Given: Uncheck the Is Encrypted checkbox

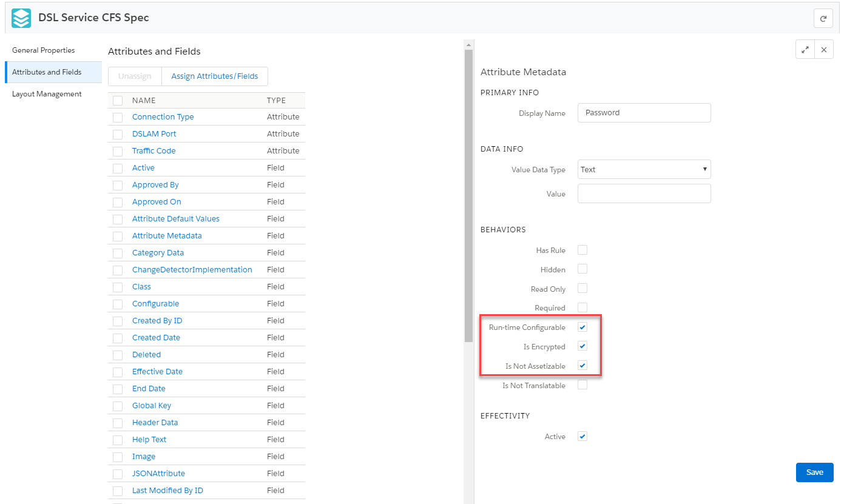Looking at the screenshot, I should coord(582,346).
